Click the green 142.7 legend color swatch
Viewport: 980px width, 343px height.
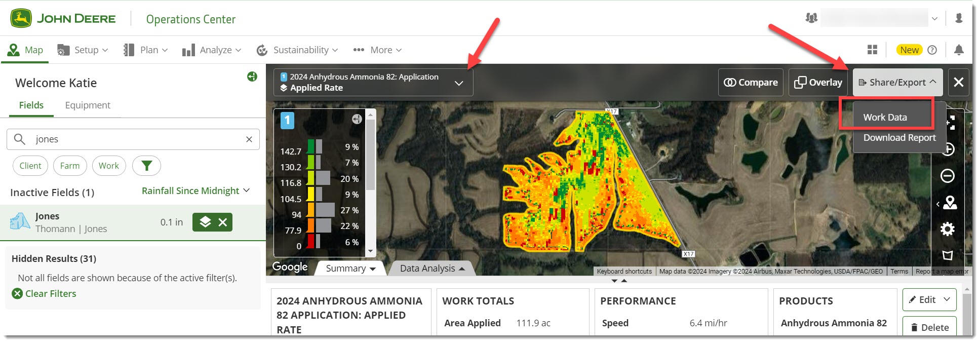[310, 147]
